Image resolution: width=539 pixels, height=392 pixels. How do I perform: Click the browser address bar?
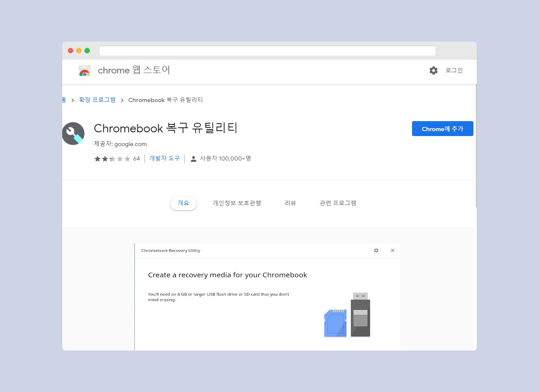pos(267,51)
